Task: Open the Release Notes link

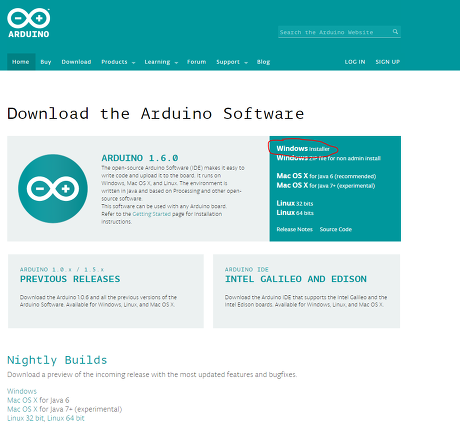Action: coord(294,229)
